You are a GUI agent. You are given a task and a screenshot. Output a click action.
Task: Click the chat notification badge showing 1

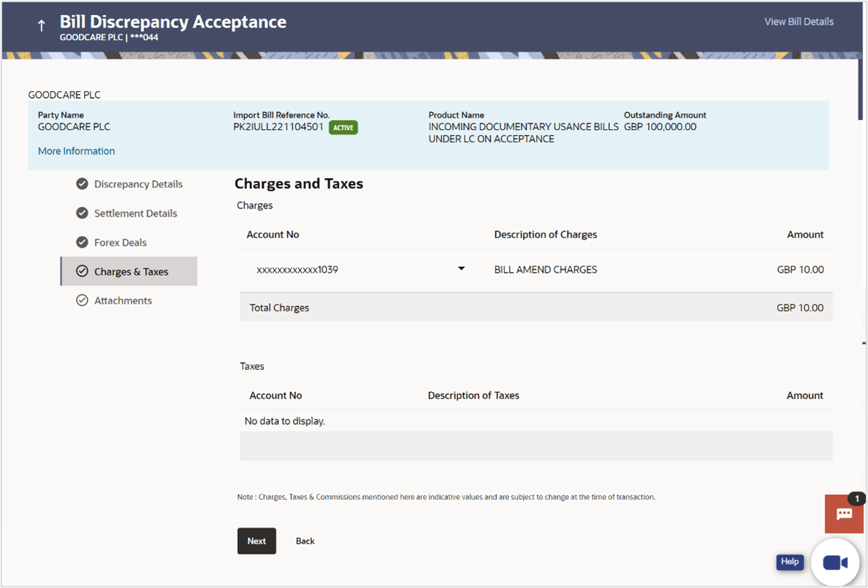(856, 498)
